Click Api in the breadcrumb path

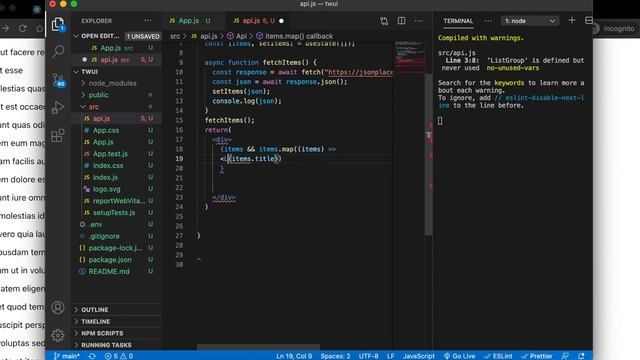pyautogui.click(x=237, y=36)
